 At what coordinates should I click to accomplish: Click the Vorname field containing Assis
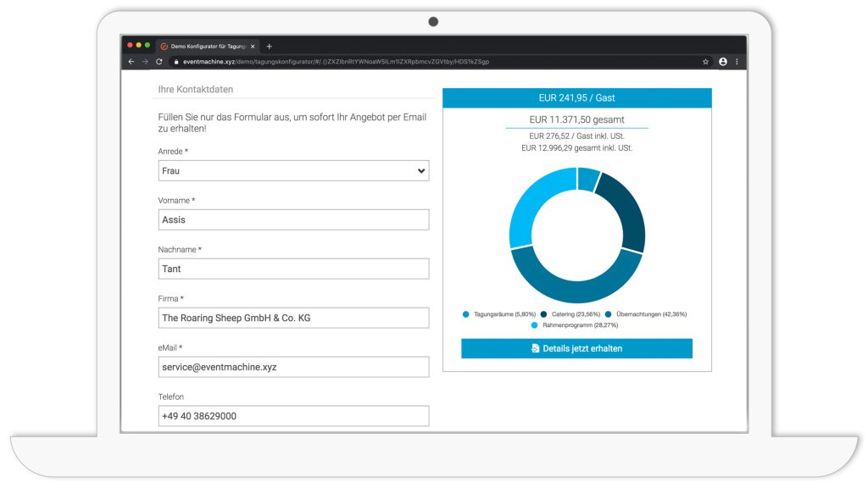(293, 219)
